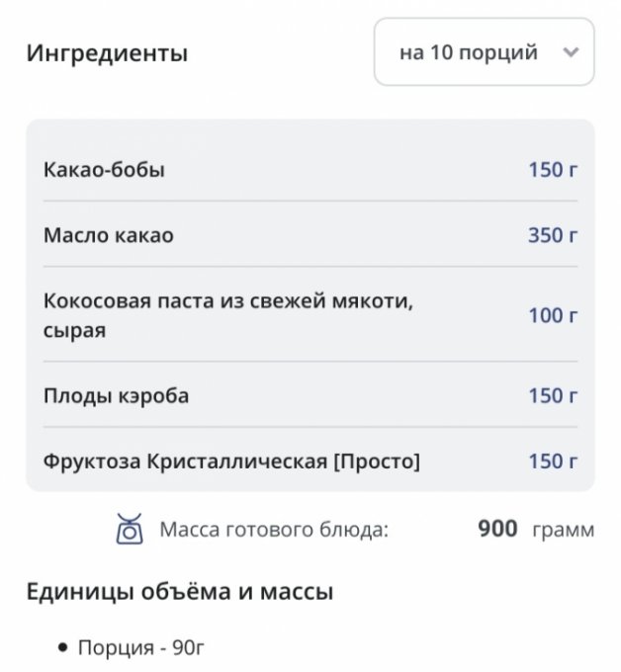This screenshot has width=621, height=672.
Task: Select the Фруктоза Кристаллическая [Просто] ingredient
Action: click(231, 462)
